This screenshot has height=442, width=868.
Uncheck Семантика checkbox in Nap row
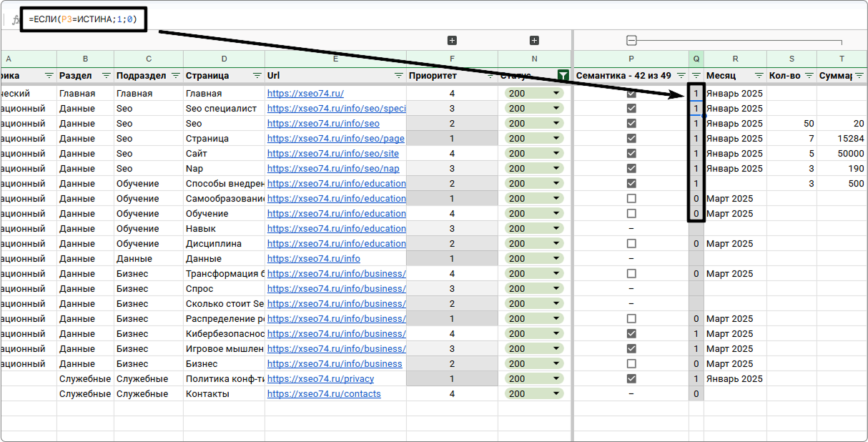point(631,168)
